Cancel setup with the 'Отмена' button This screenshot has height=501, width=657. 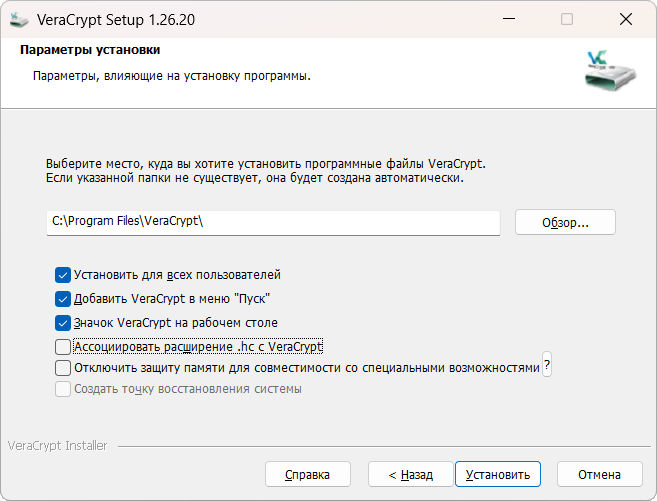tap(600, 474)
